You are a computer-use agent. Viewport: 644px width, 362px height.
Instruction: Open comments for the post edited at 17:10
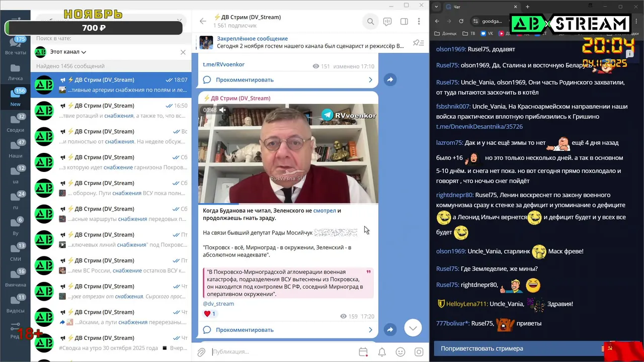pos(288,79)
